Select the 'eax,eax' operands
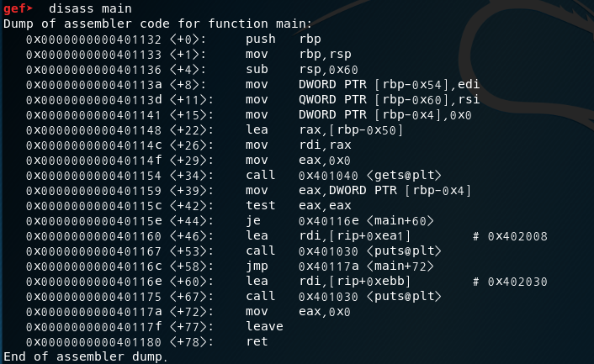This screenshot has height=364, width=594. point(325,206)
